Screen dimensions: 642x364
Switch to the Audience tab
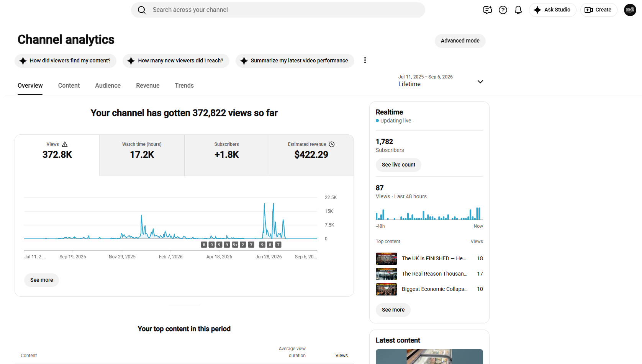tap(108, 86)
